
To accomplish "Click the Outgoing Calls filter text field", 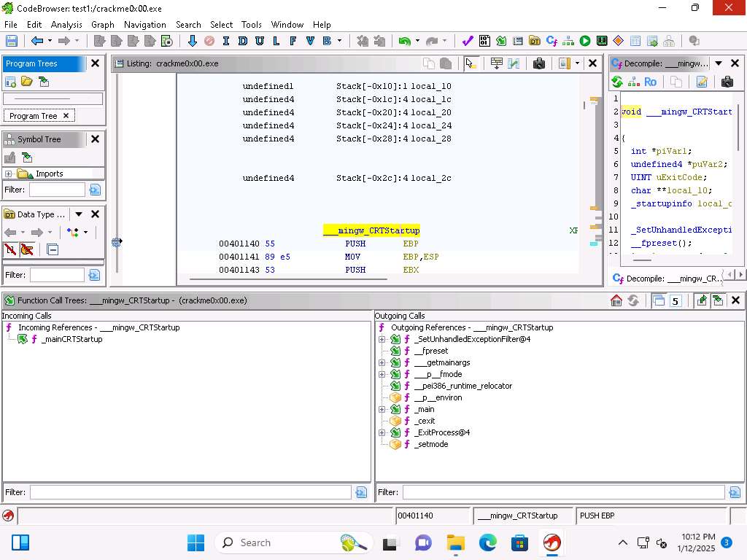I will [x=563, y=492].
